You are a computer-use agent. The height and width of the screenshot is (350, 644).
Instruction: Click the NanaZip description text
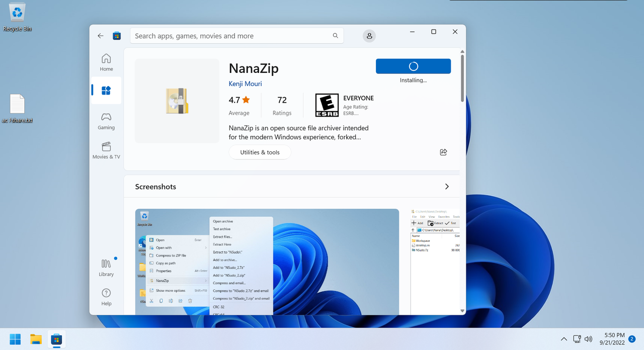(299, 132)
